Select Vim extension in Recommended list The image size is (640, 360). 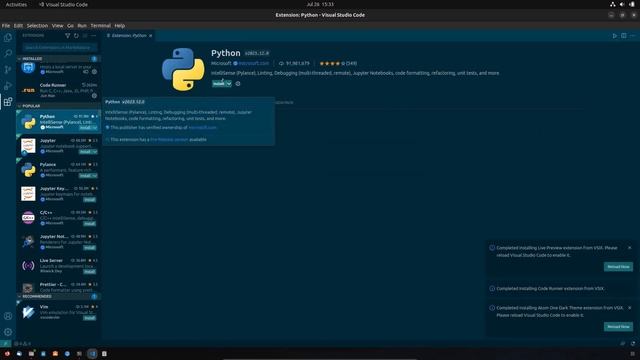pyautogui.click(x=58, y=312)
